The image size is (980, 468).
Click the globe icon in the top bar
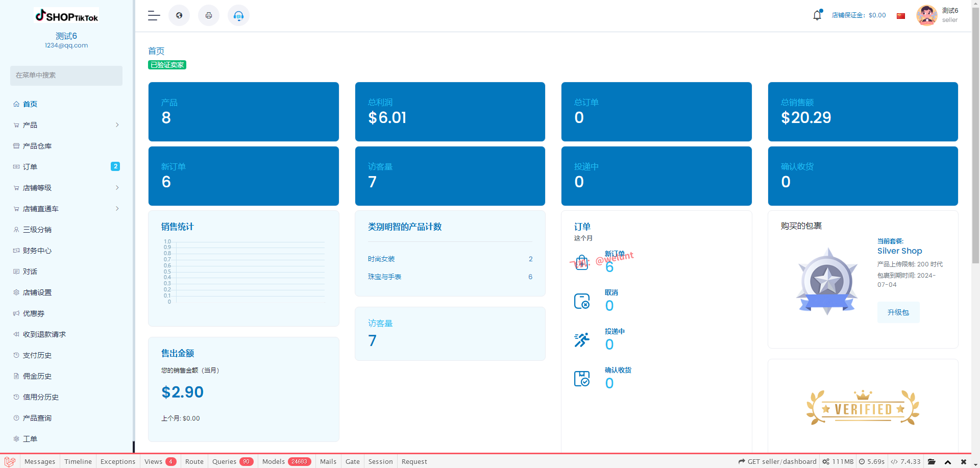[x=179, y=15]
